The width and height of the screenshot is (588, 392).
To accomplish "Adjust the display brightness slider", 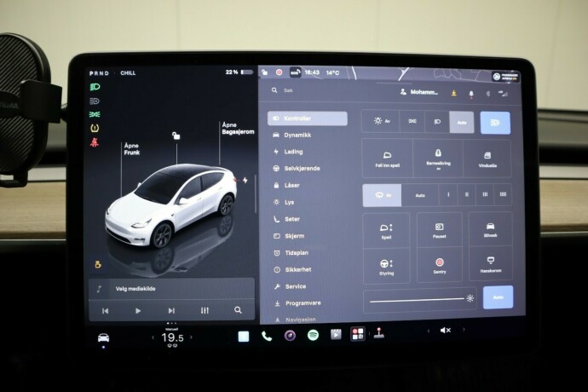I will pyautogui.click(x=420, y=300).
